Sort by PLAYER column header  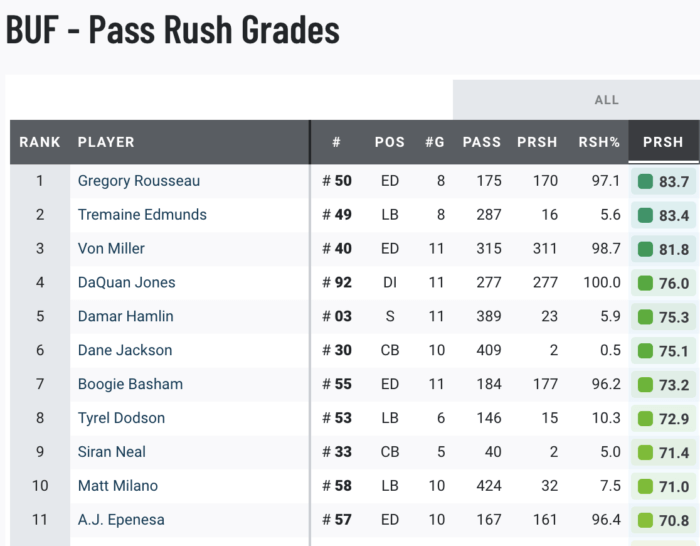pos(106,142)
